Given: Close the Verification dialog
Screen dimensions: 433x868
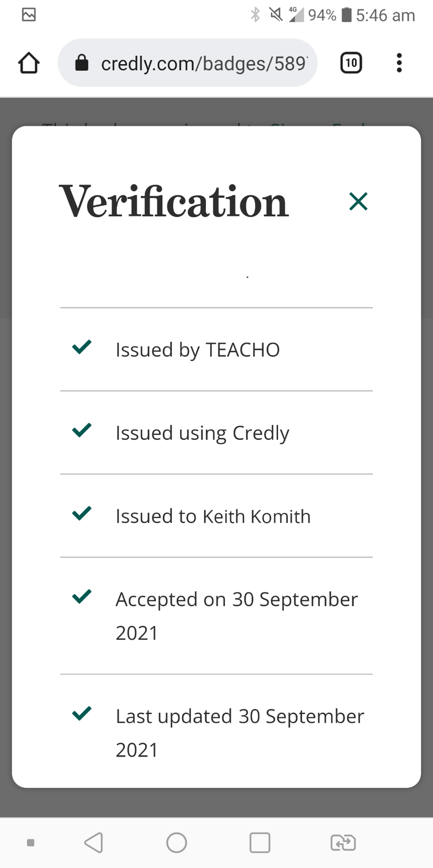Looking at the screenshot, I should 358,201.
